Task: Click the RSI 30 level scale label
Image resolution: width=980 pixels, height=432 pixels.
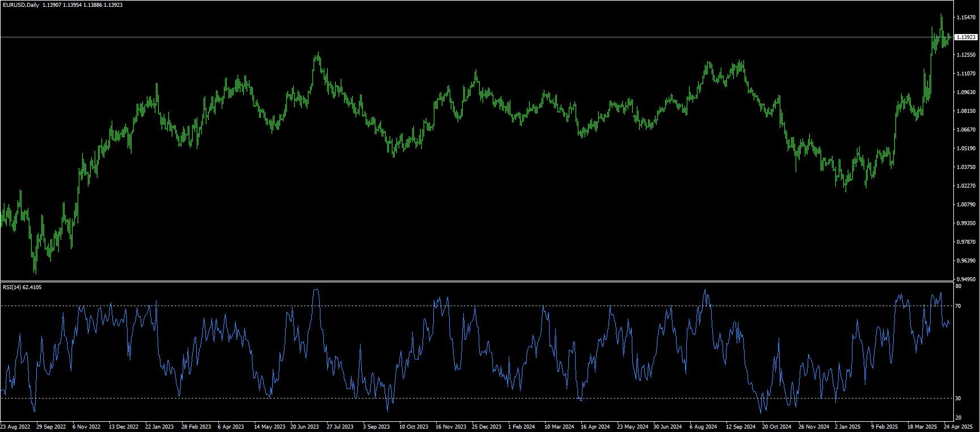Action: (958, 399)
